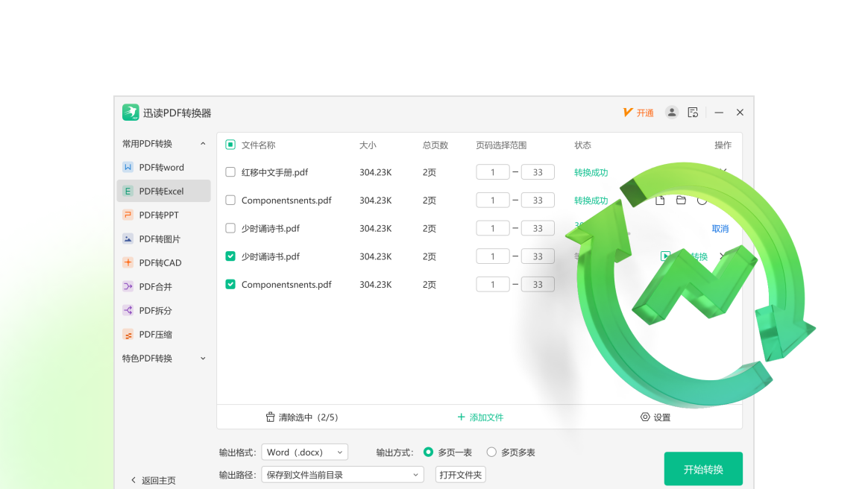Check the unchecked 少时诵诗书.pdf checkbox
The width and height of the screenshot is (868, 489).
pyautogui.click(x=230, y=228)
